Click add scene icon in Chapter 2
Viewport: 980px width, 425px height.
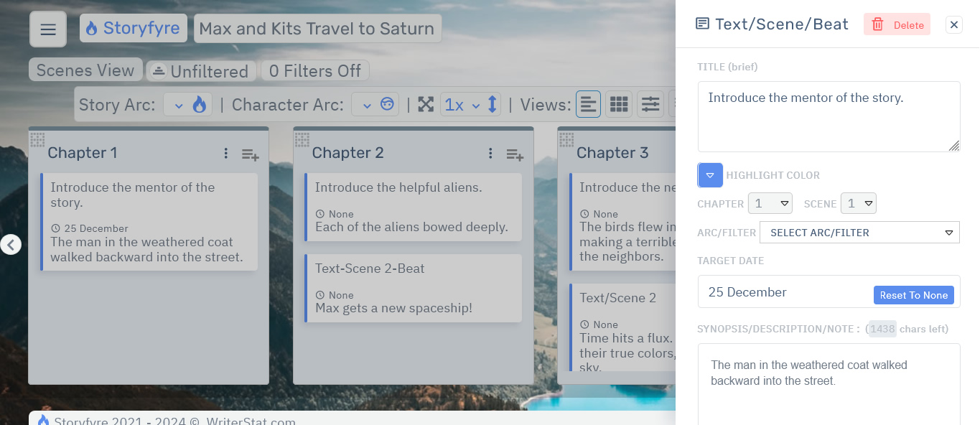tap(514, 154)
